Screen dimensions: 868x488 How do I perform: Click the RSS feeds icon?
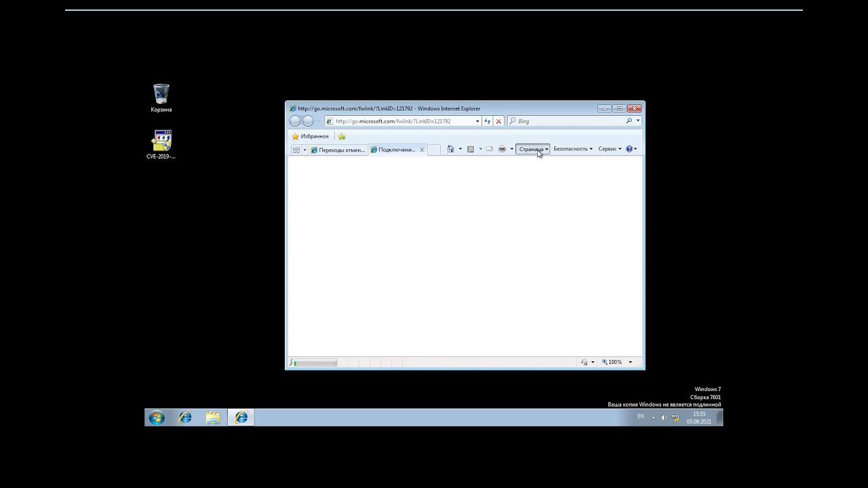point(471,149)
